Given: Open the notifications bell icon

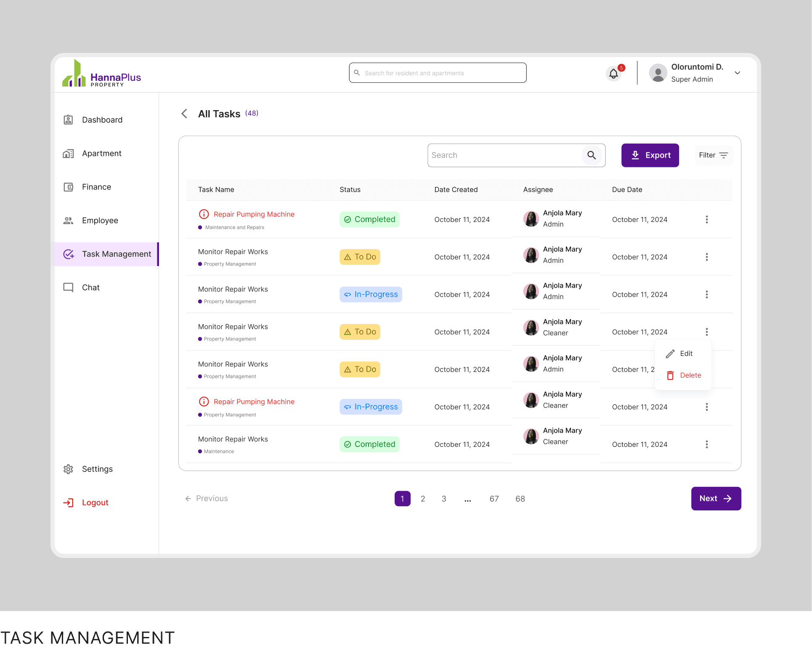Looking at the screenshot, I should pos(613,74).
